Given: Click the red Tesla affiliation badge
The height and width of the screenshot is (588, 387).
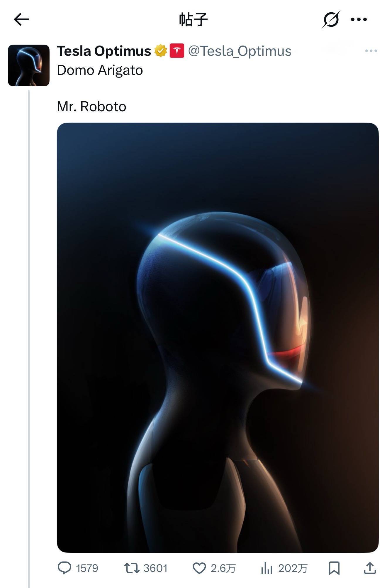Looking at the screenshot, I should click(x=177, y=51).
